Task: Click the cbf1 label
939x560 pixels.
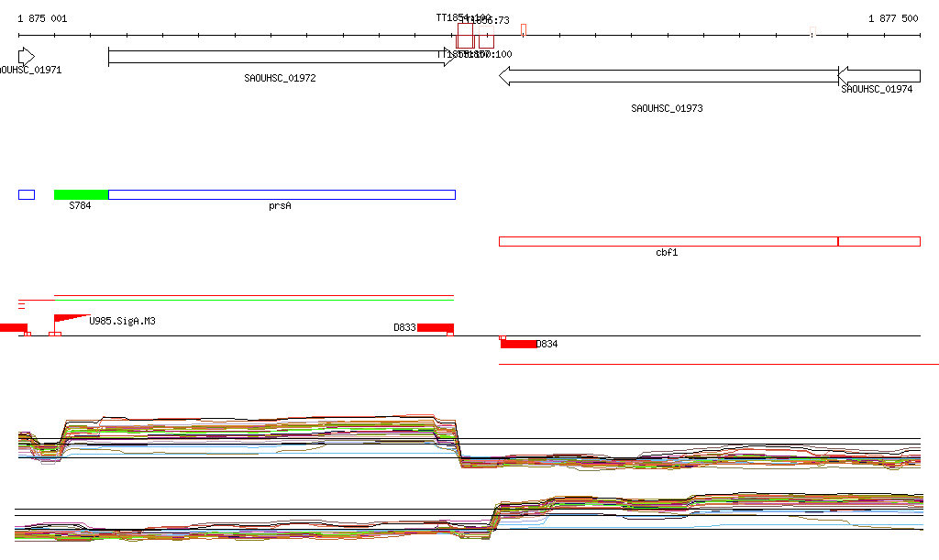Action: (x=667, y=252)
